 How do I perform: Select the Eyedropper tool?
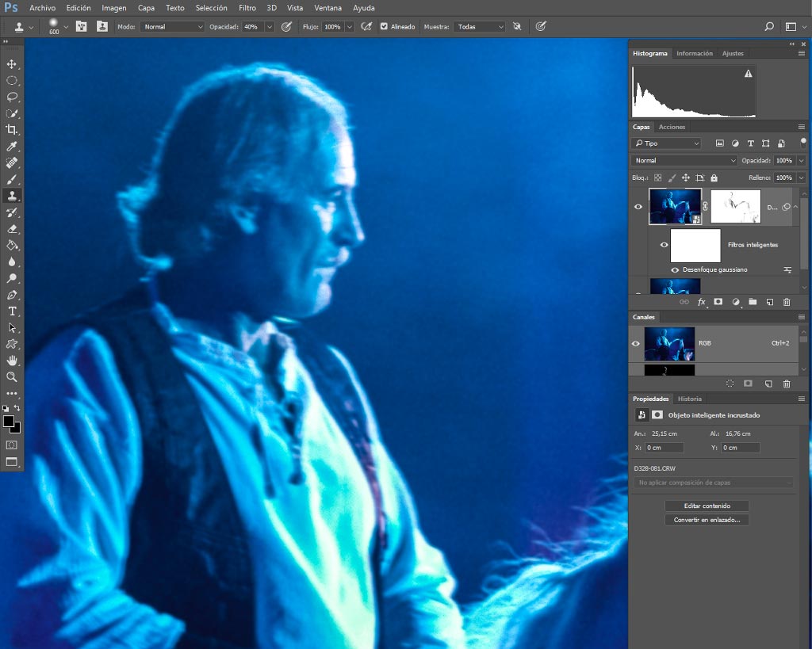[11, 147]
